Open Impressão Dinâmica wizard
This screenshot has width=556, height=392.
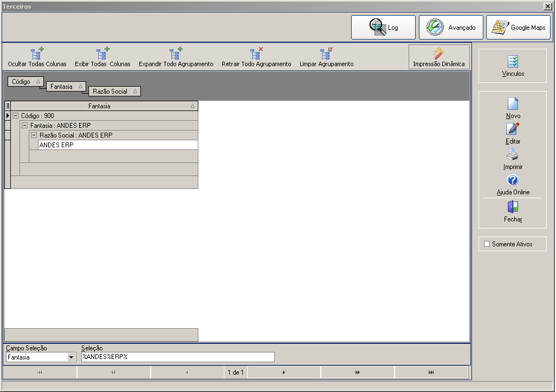439,57
